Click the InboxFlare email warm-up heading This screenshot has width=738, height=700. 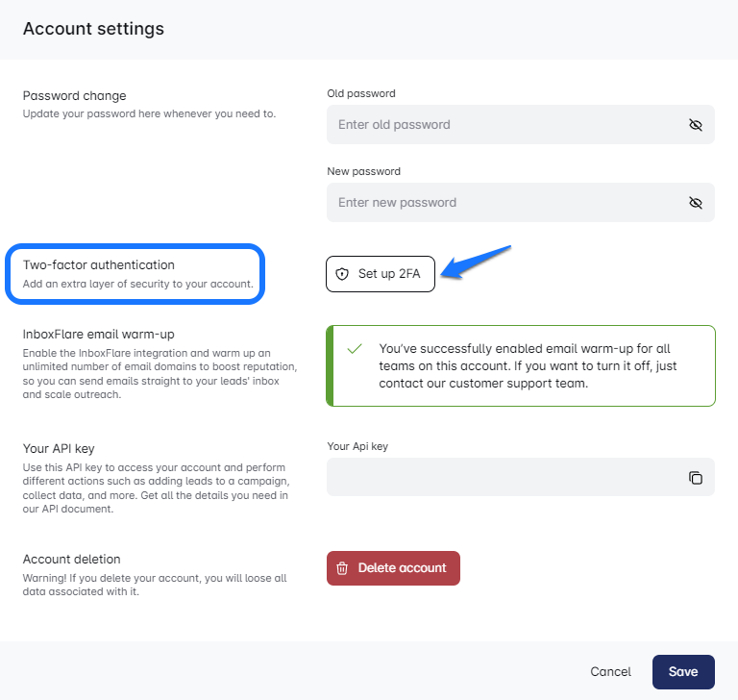(98, 334)
